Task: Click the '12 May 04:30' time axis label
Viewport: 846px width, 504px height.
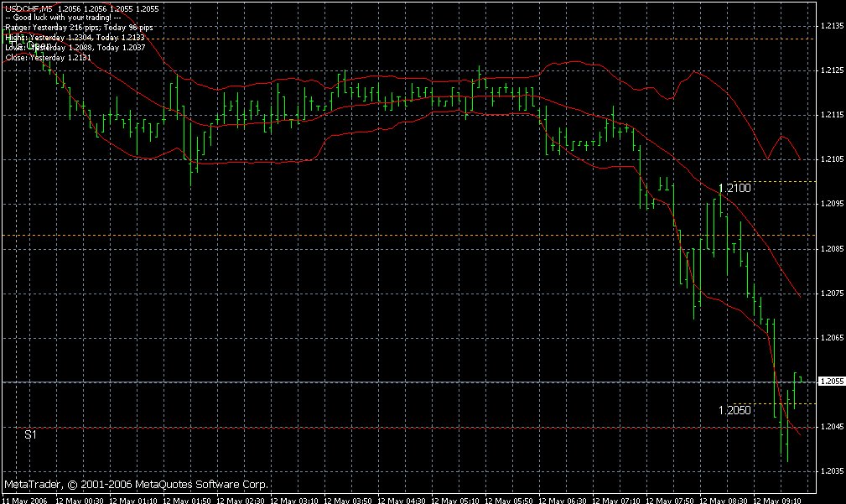Action: (402, 500)
